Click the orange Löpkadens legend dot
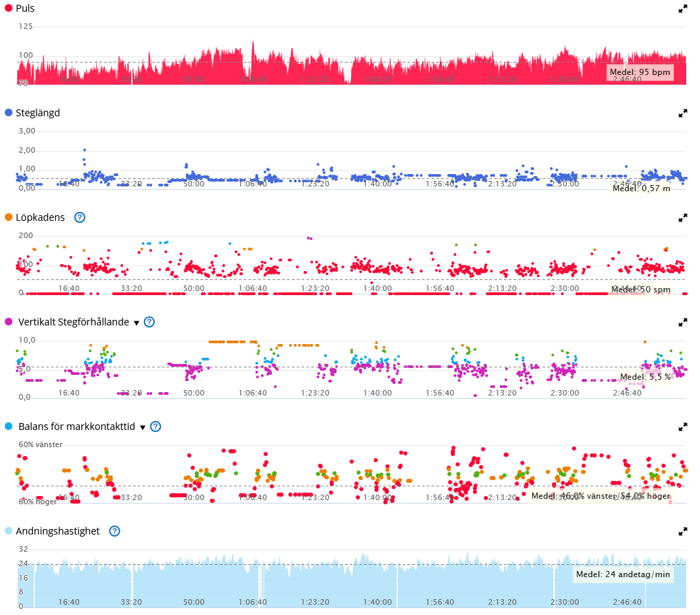The width and height of the screenshot is (700, 615). pyautogui.click(x=8, y=217)
